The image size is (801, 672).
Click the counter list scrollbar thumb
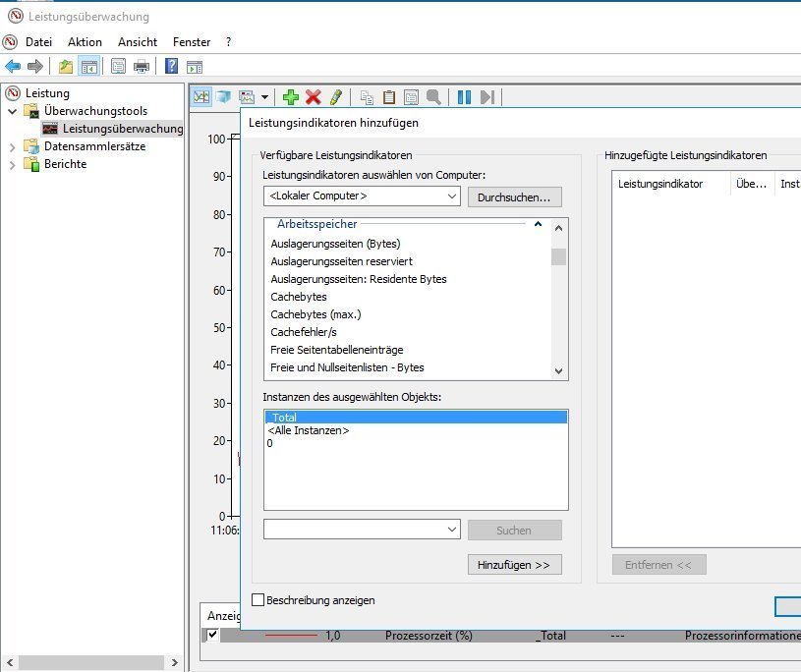coord(558,256)
